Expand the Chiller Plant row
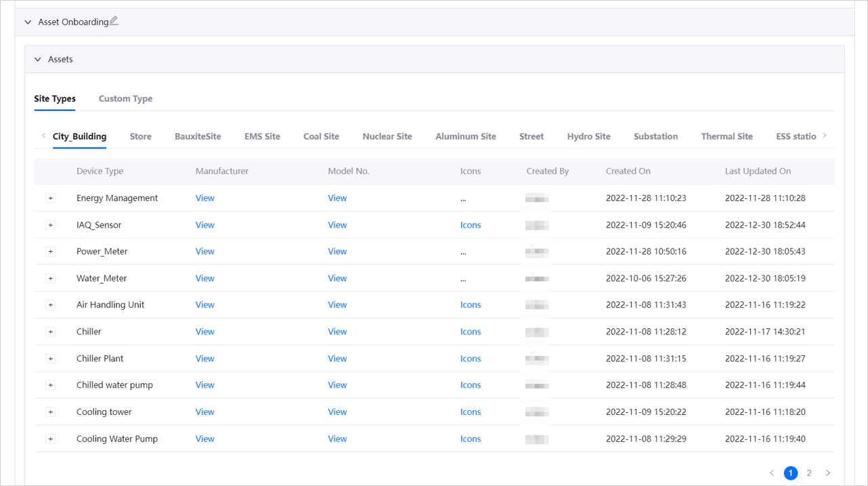Image resolution: width=868 pixels, height=486 pixels. pyautogui.click(x=51, y=359)
